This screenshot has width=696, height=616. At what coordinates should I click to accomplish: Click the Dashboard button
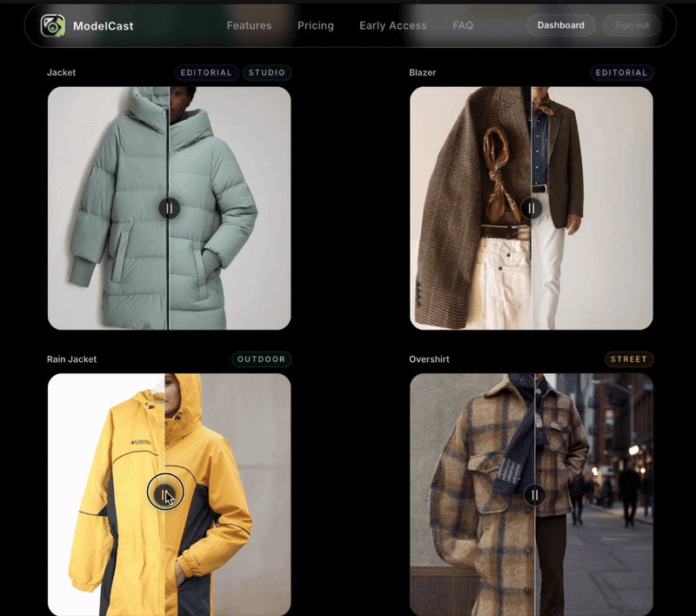(x=560, y=25)
